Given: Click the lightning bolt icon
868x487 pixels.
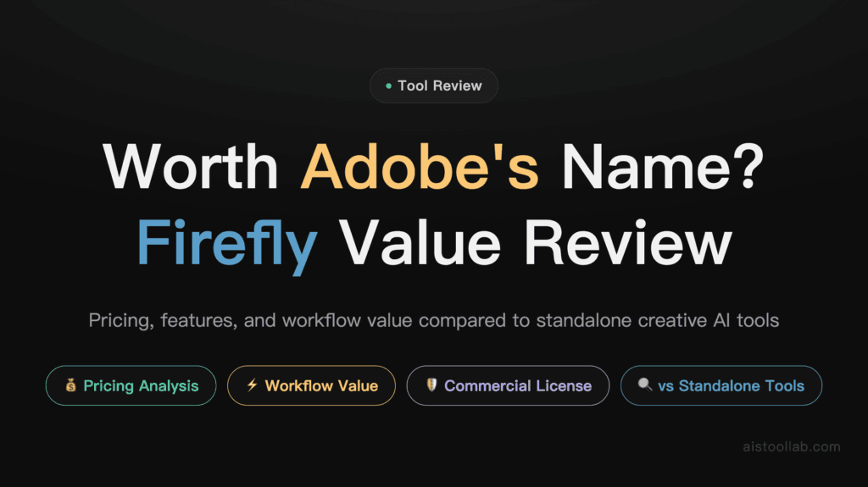Looking at the screenshot, I should pyautogui.click(x=253, y=385).
